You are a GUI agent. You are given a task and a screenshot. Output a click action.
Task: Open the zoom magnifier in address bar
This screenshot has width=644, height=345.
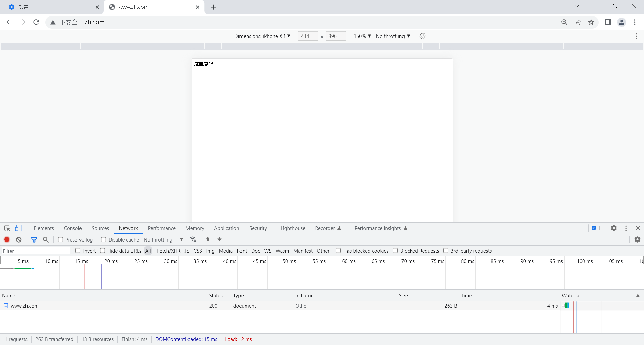(564, 22)
